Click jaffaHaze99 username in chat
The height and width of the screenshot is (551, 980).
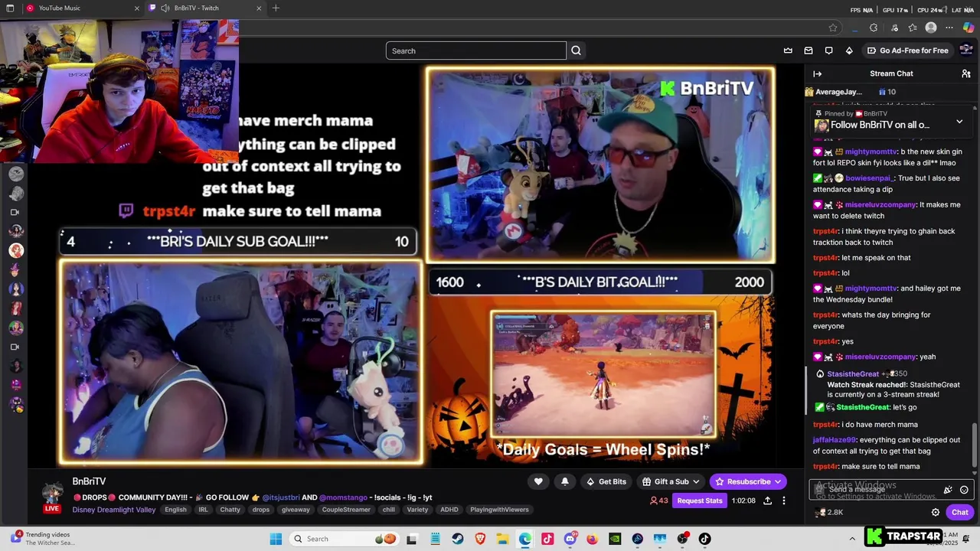(x=834, y=440)
